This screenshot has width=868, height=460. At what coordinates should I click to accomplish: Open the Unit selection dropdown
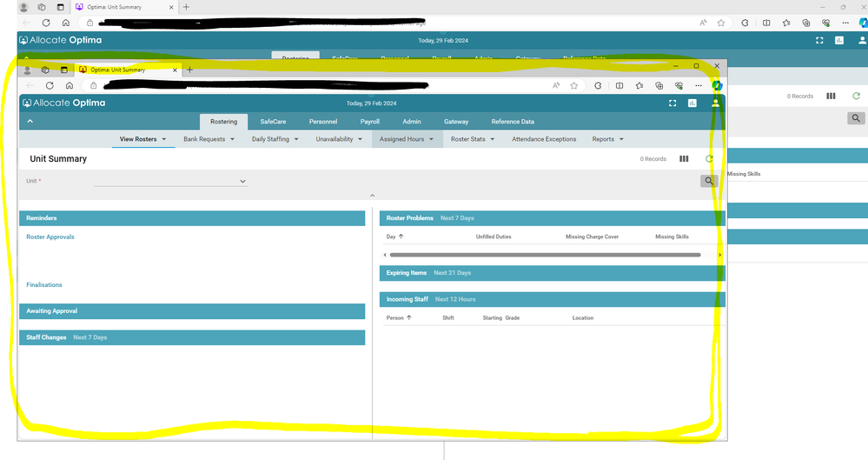point(170,181)
